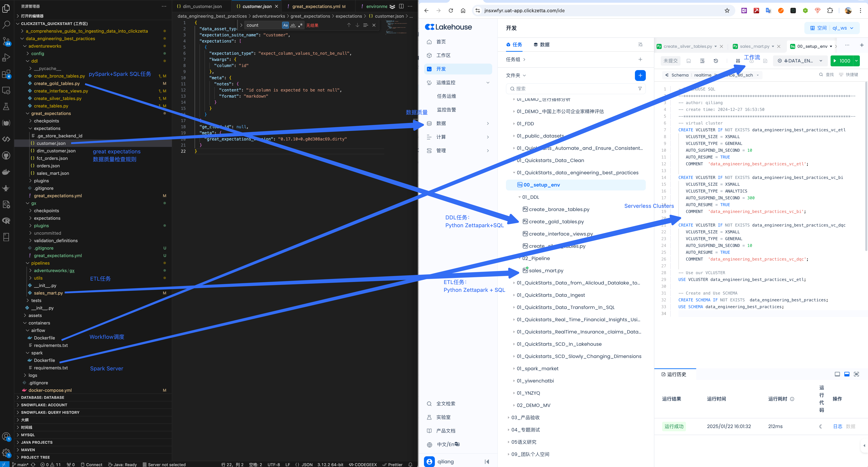Toggle Match Whole Word in find widget
The width and height of the screenshot is (868, 467).
coord(293,25)
